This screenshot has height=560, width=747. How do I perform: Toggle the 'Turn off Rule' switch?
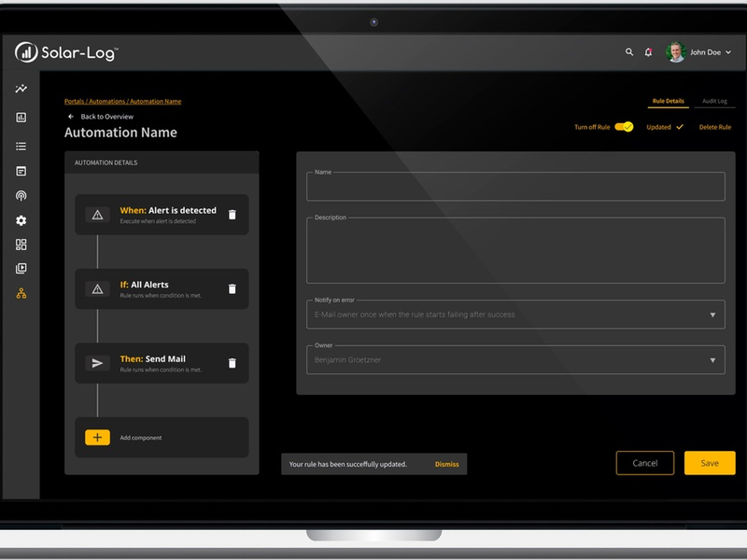pos(624,127)
